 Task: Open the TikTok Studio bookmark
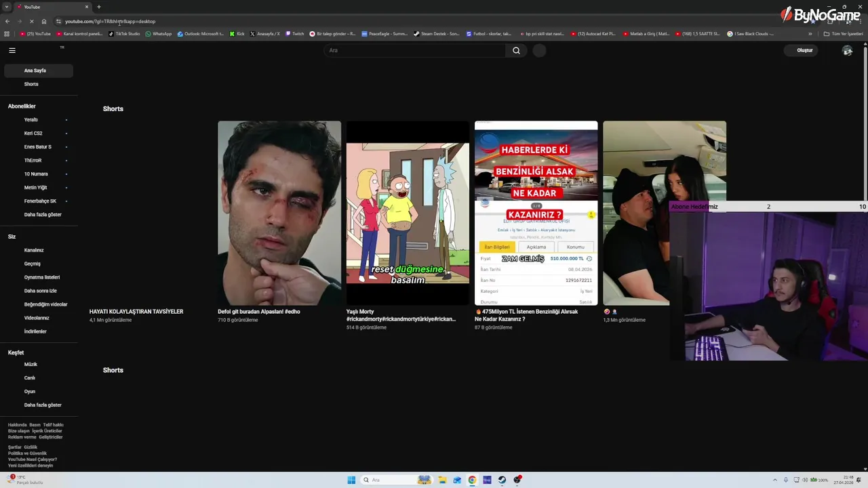point(124,33)
